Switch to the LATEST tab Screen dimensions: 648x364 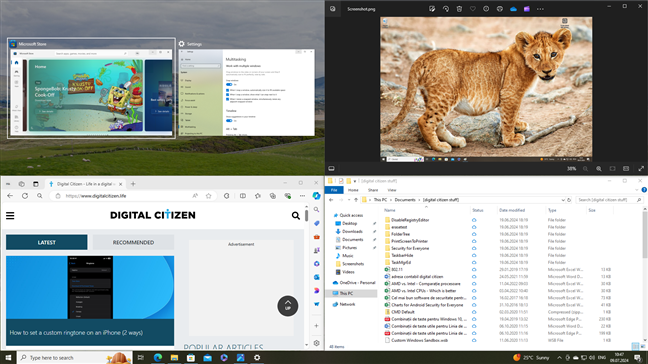point(47,242)
